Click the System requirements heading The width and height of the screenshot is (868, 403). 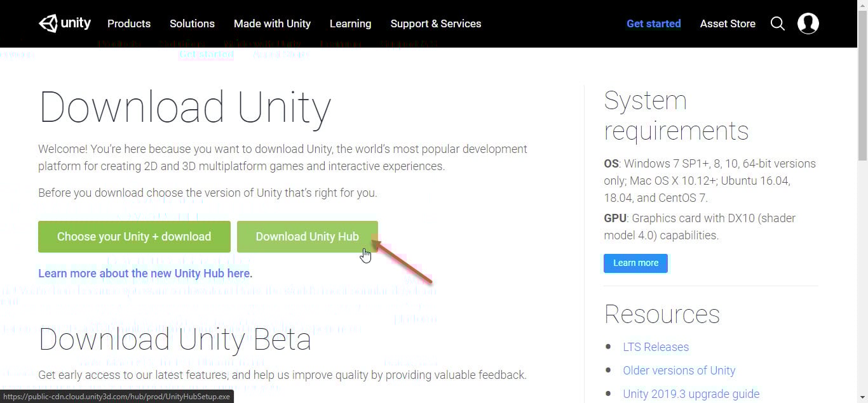coord(676,116)
